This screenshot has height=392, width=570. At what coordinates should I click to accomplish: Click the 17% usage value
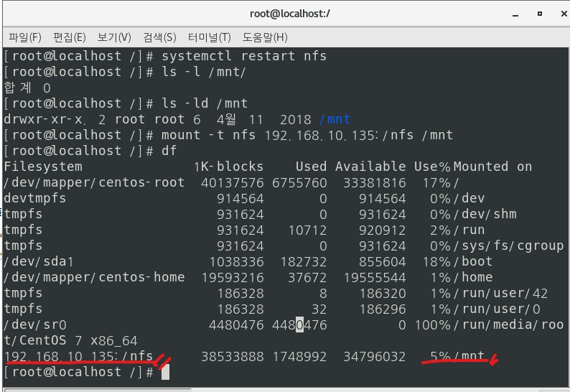pos(436,183)
